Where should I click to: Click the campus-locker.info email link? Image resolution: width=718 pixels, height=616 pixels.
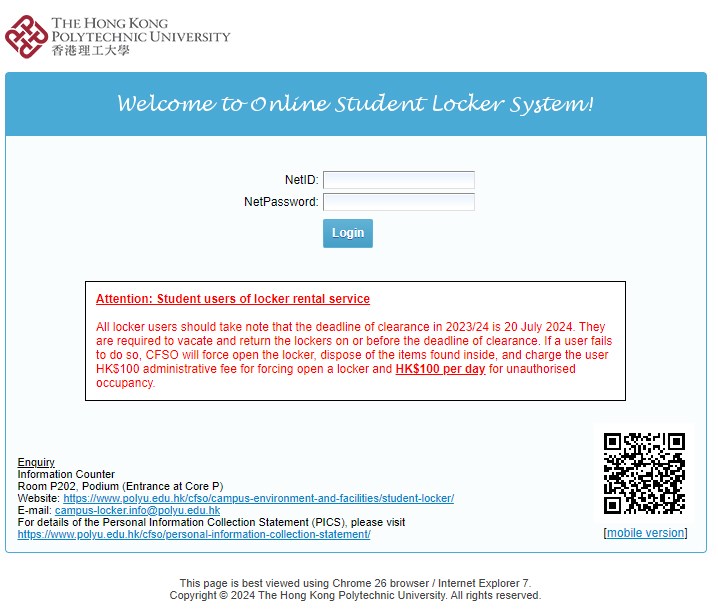(137, 510)
